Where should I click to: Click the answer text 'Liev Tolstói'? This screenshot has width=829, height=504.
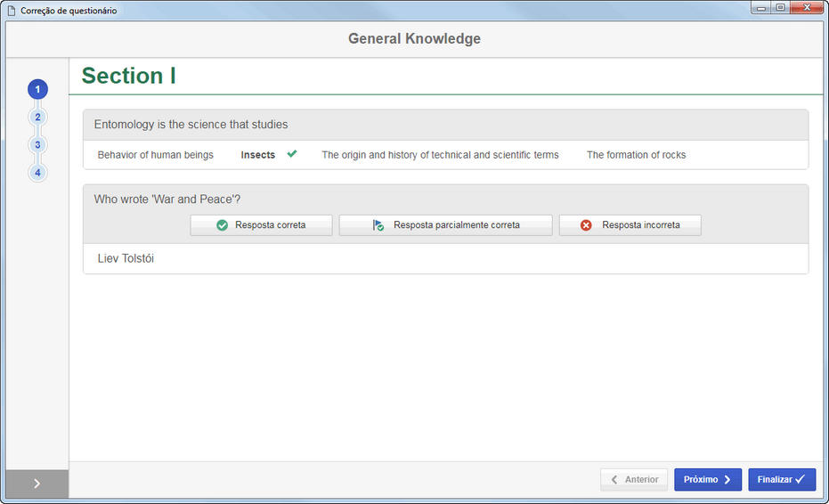[x=126, y=258]
